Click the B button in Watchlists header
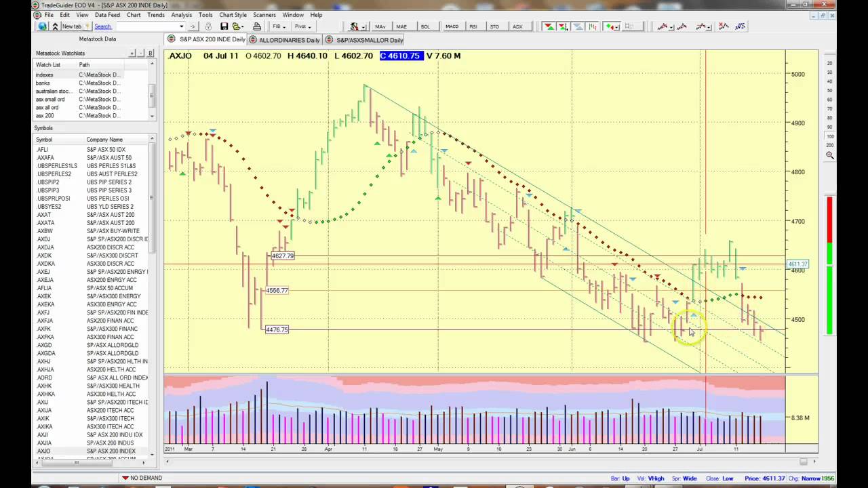868x488 pixels. (x=150, y=53)
